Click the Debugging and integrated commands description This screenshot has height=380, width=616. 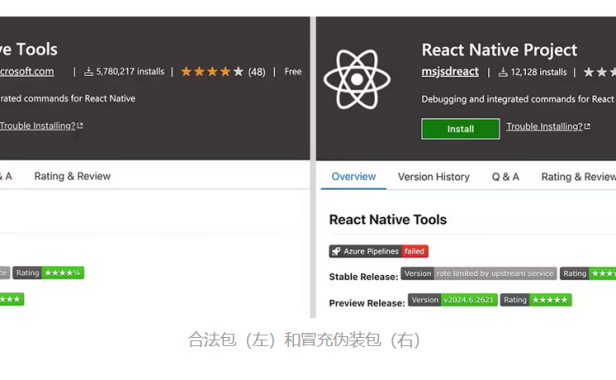pyautogui.click(x=519, y=99)
